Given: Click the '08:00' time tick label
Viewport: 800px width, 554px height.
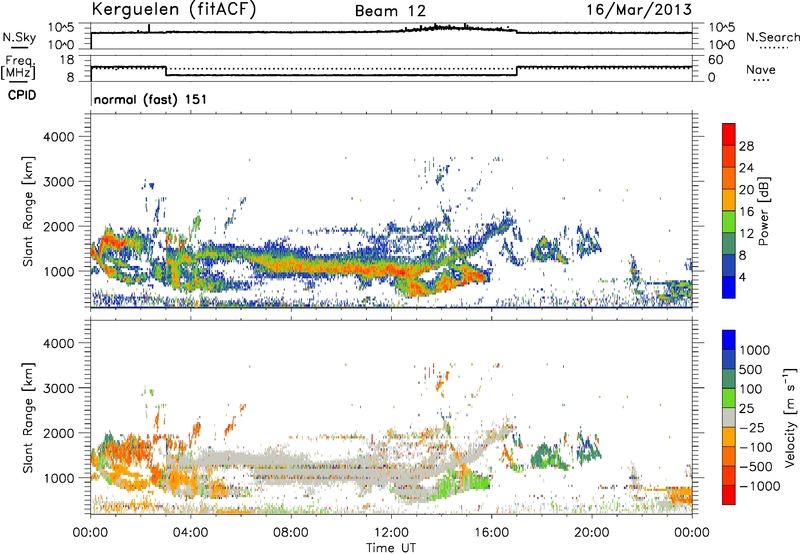Looking at the screenshot, I should click(x=291, y=533).
